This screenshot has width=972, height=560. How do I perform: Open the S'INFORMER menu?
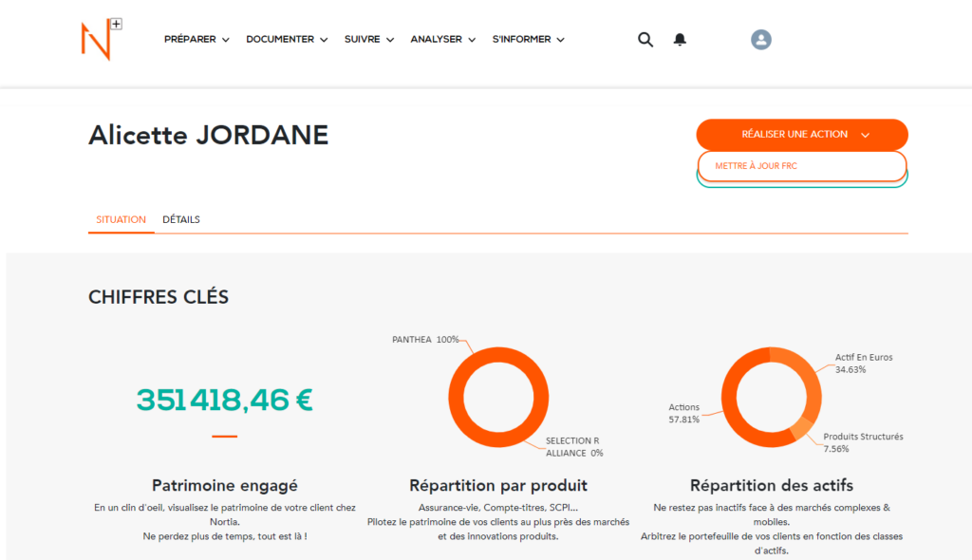528,40
